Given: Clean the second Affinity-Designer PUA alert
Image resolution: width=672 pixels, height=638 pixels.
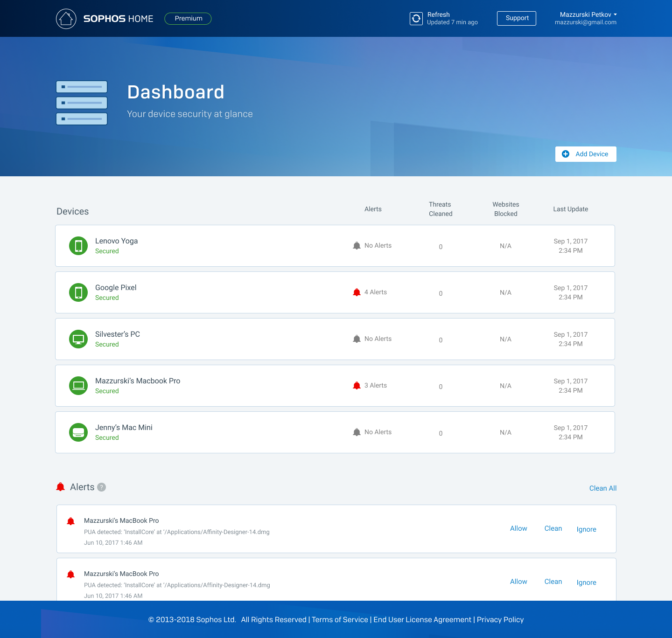Looking at the screenshot, I should tap(553, 582).
